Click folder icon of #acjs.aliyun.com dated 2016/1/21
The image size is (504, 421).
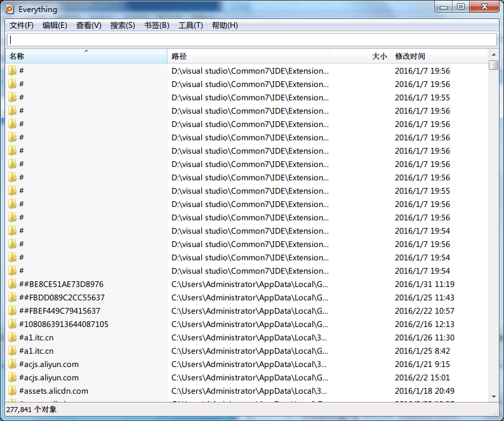coord(12,364)
